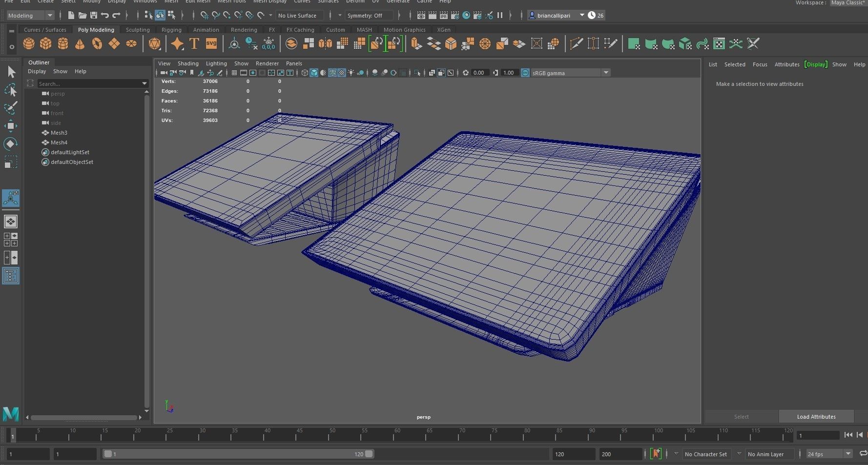Toggle textured display checker icon
868x465 pixels.
click(342, 73)
